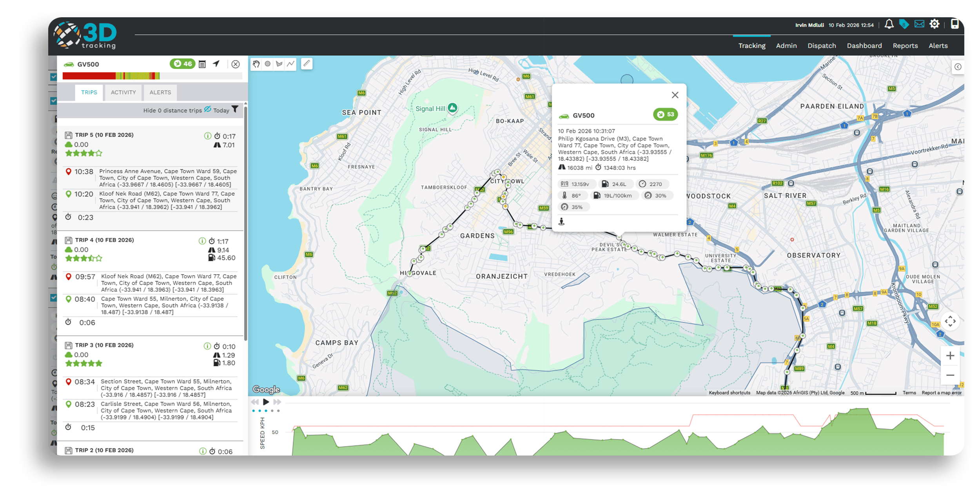The width and height of the screenshot is (980, 501).
Task: Open the Trip 3 info icon
Action: click(207, 346)
